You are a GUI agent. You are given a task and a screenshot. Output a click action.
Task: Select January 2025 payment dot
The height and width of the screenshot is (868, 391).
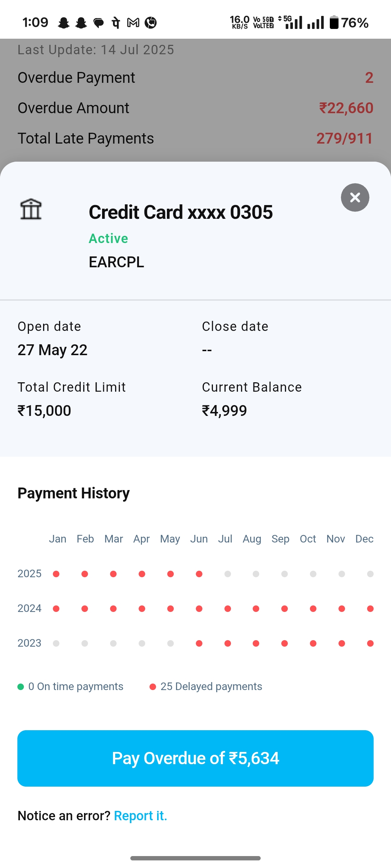[56, 574]
